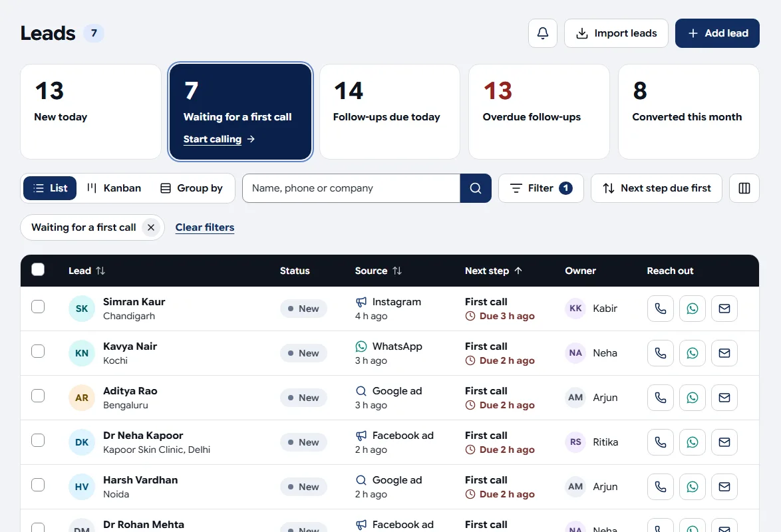The height and width of the screenshot is (532, 781).
Task: Select the Dr Neha Kapoor row checkbox
Action: pyautogui.click(x=38, y=440)
